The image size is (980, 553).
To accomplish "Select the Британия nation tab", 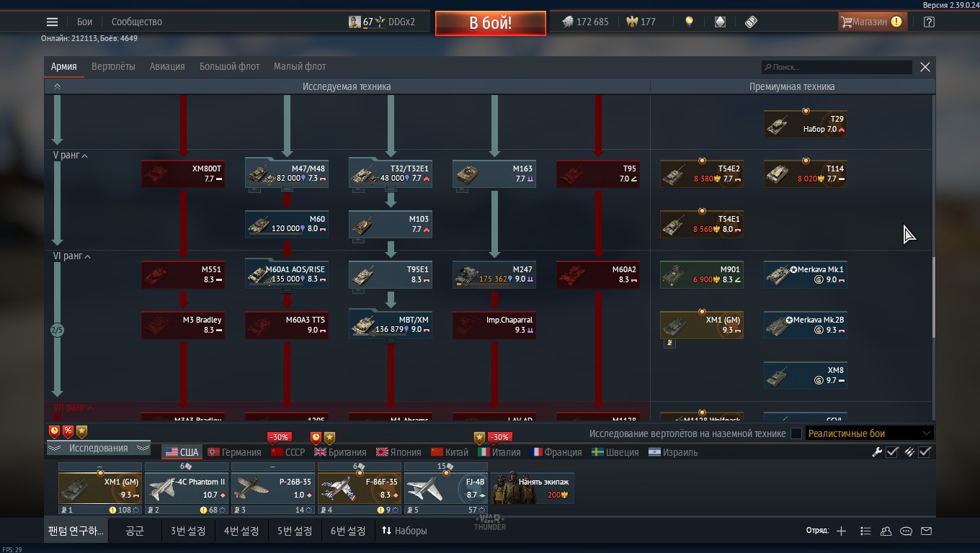I will pyautogui.click(x=339, y=452).
